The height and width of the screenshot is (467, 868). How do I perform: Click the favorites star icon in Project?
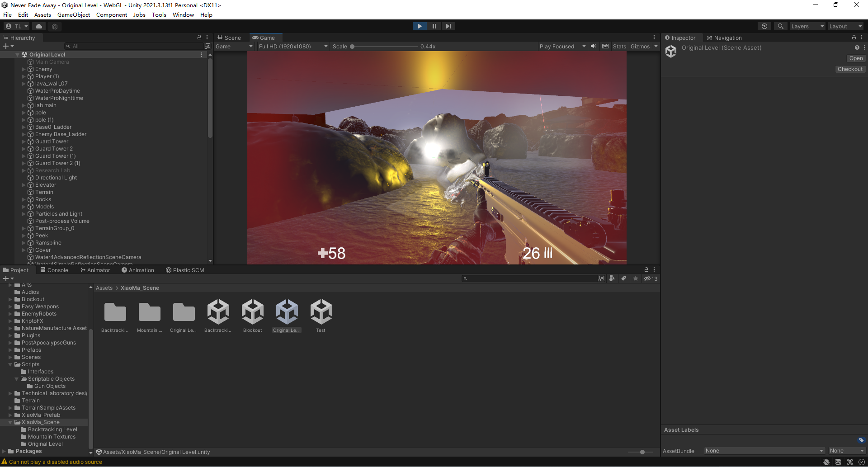coord(636,278)
